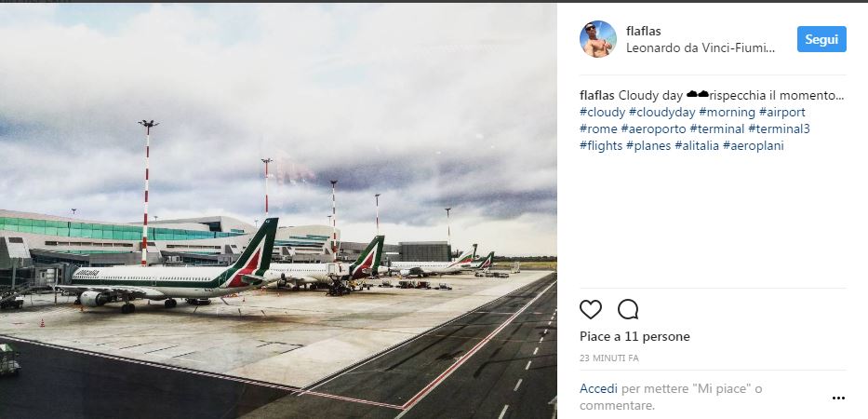
Task: Open the Leonardo da Vinci-Fiumicino location link
Action: [701, 47]
